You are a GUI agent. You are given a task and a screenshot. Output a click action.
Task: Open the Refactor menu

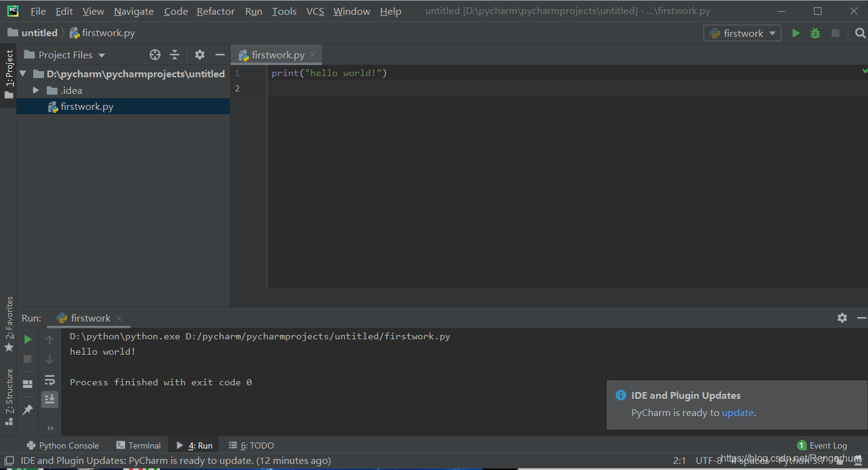click(215, 11)
